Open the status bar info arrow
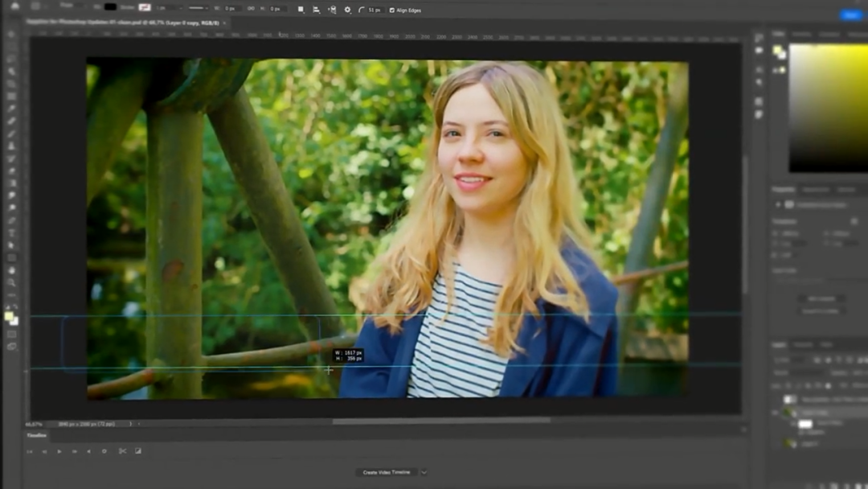Viewport: 868px width, 489px height. 131,424
